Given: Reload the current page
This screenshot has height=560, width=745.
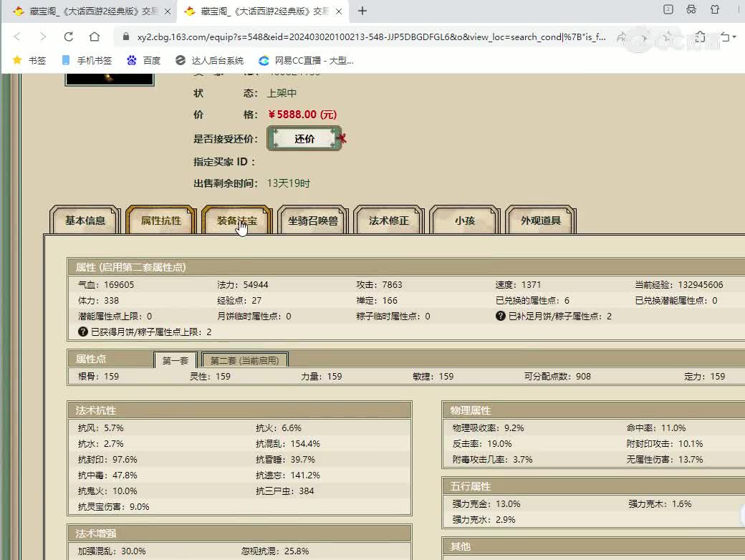Looking at the screenshot, I should 69,37.
